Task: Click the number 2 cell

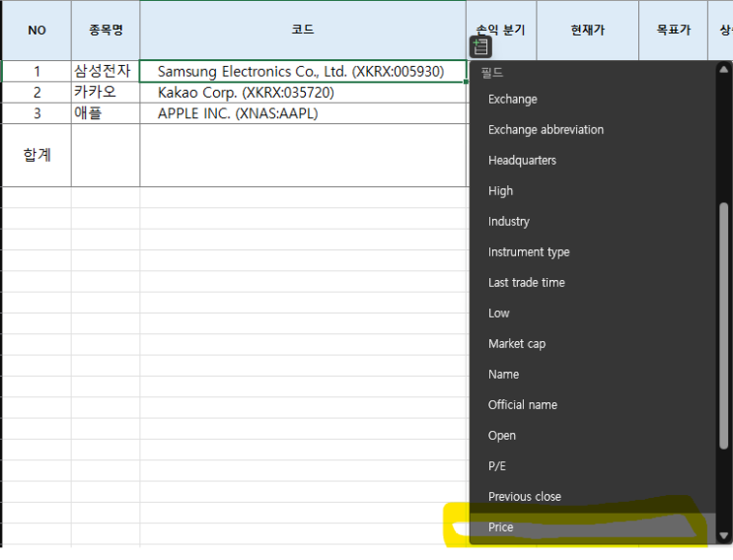Action: pyautogui.click(x=37, y=93)
